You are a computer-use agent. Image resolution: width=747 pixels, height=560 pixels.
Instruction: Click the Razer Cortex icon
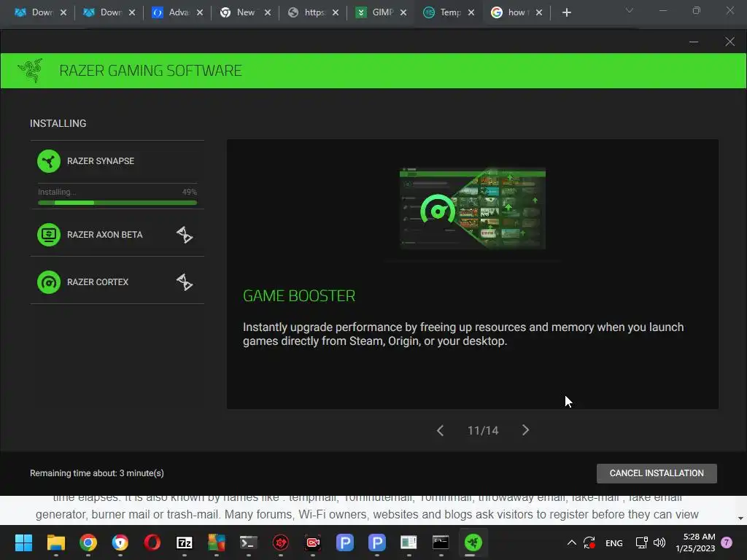pyautogui.click(x=49, y=282)
